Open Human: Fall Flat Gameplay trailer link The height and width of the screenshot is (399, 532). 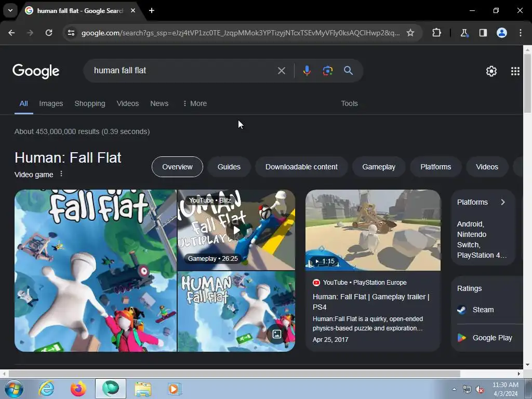click(x=371, y=302)
